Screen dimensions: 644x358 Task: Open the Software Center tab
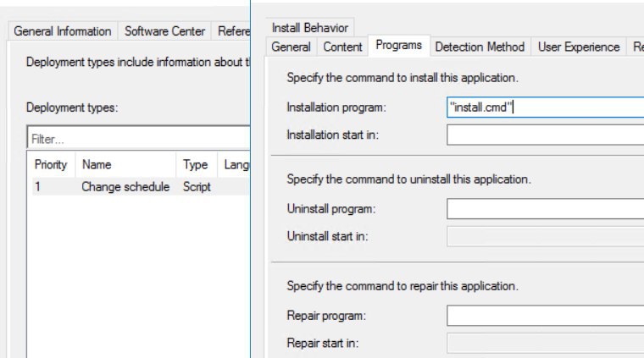click(164, 31)
